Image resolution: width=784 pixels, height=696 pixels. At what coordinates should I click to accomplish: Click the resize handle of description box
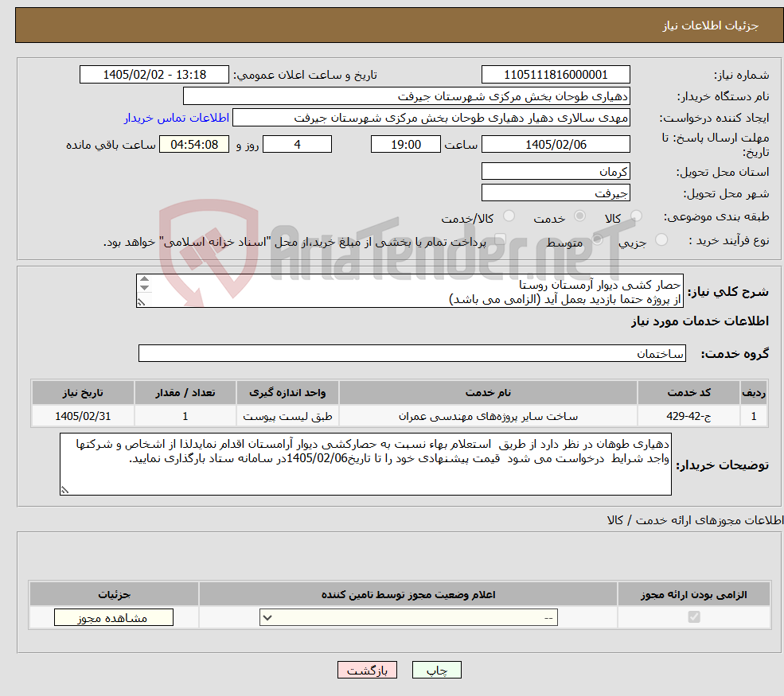[x=141, y=302]
